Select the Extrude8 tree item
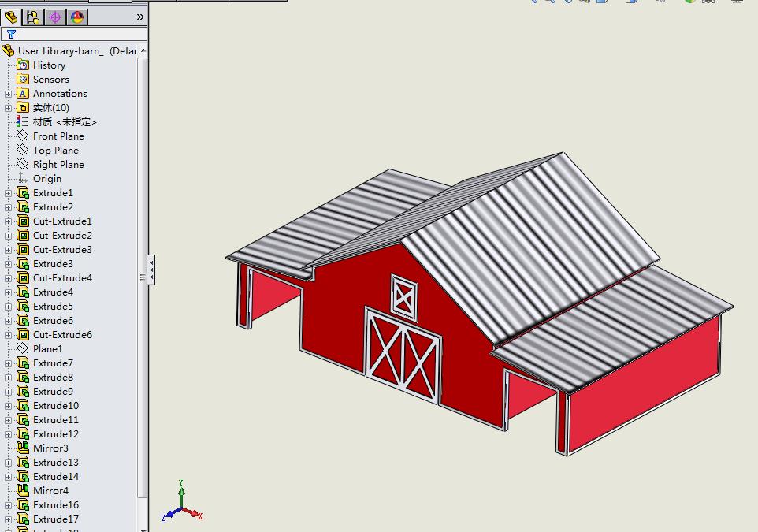758x532 pixels. [53, 378]
